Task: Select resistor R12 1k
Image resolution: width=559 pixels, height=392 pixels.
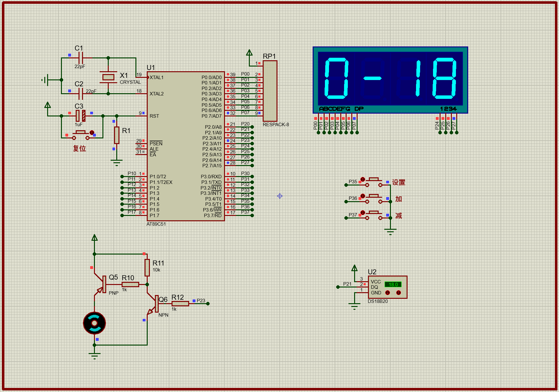Action: pyautogui.click(x=180, y=303)
